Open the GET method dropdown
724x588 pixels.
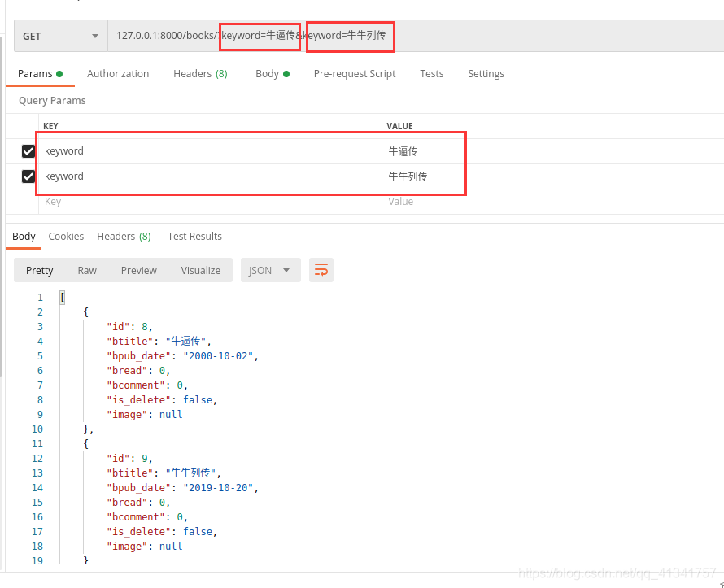61,36
